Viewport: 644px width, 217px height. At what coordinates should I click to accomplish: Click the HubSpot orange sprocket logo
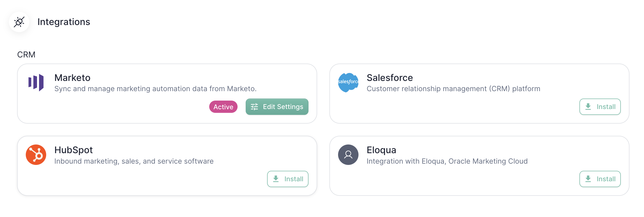point(36,155)
